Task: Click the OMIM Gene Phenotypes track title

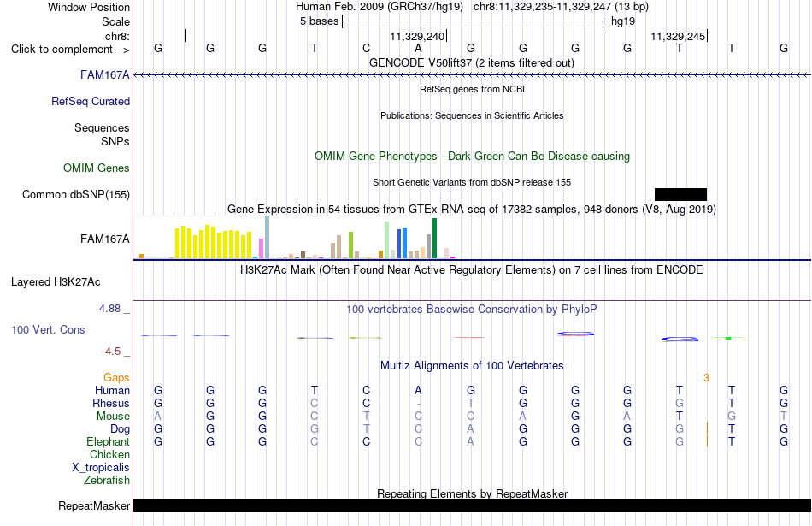Action: (472, 157)
